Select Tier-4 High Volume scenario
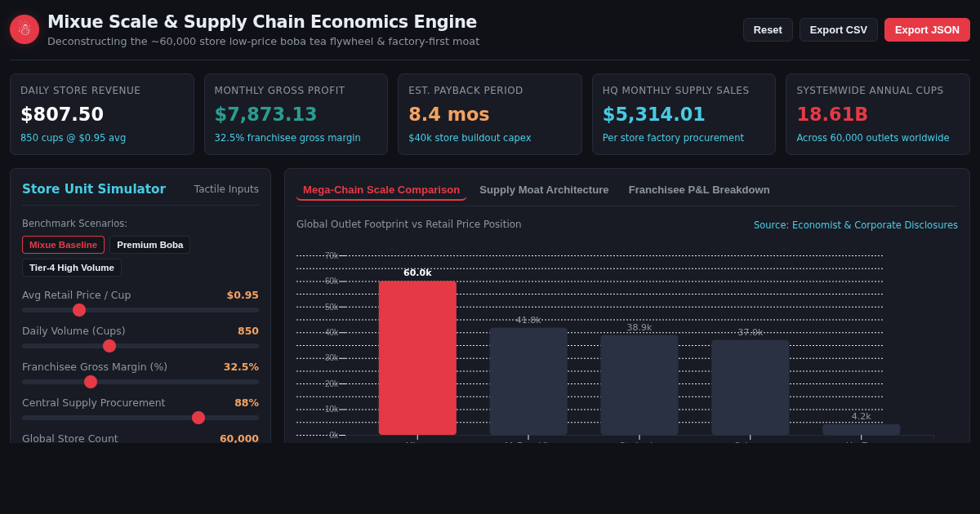 [72, 268]
